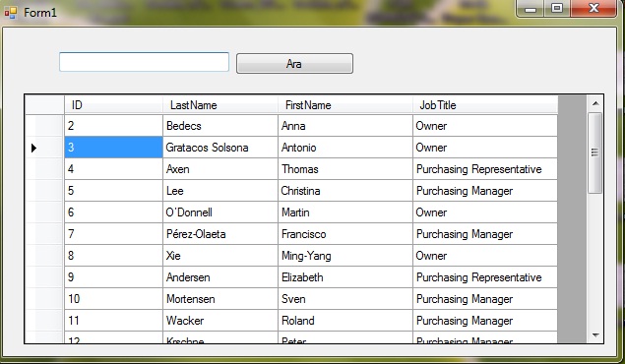
Task: Click scrollbar down arrow in grid
Action: click(x=595, y=335)
